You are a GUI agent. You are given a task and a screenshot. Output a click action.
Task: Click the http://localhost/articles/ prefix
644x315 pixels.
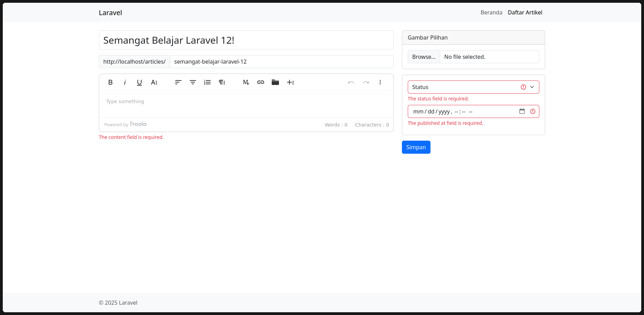coord(134,62)
